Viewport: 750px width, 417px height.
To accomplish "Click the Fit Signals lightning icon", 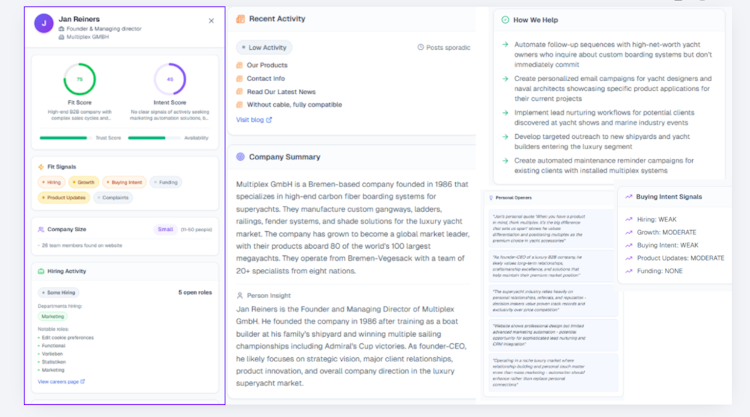I will (41, 167).
